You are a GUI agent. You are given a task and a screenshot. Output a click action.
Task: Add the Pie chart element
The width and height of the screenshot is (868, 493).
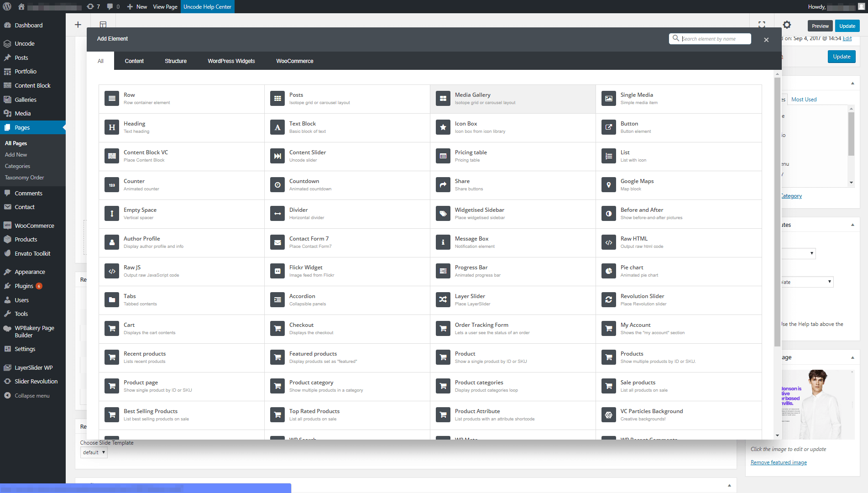(679, 271)
